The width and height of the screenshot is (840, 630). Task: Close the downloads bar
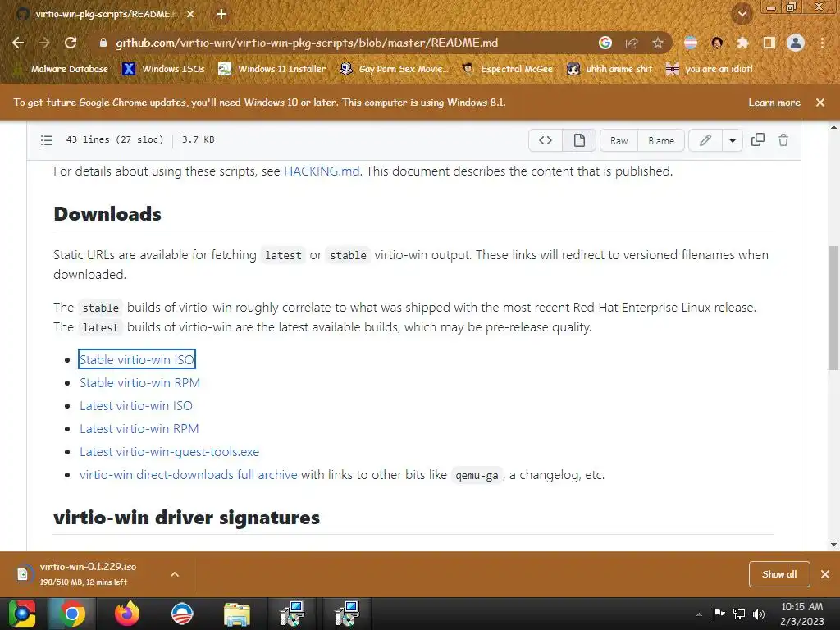click(x=825, y=574)
